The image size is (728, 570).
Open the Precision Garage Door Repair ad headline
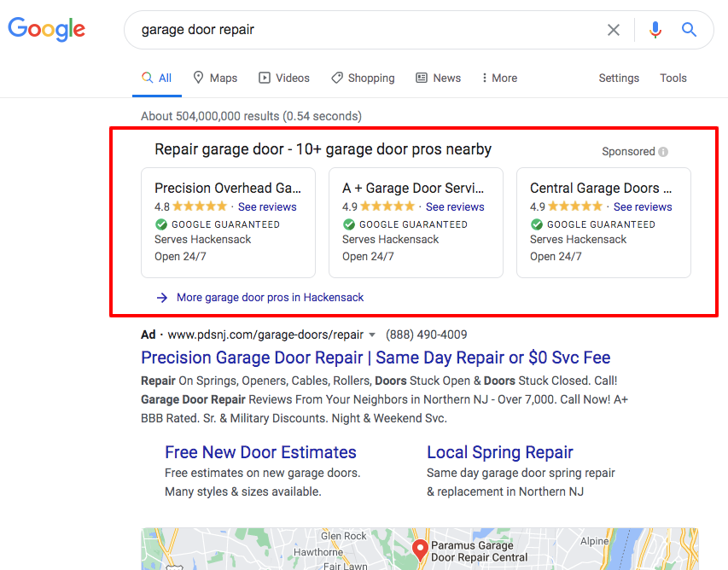pos(376,358)
